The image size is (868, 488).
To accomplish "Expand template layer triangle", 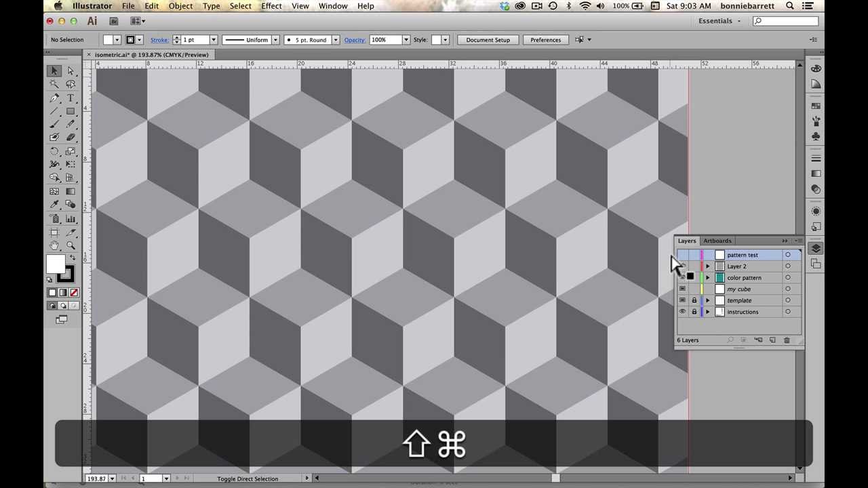I will pyautogui.click(x=708, y=300).
